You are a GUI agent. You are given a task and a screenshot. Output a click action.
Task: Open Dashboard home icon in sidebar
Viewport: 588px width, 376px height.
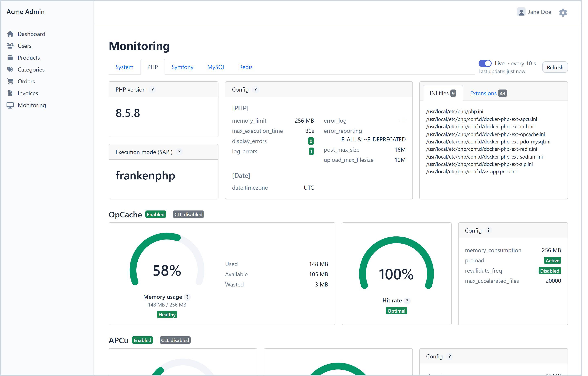click(x=10, y=34)
